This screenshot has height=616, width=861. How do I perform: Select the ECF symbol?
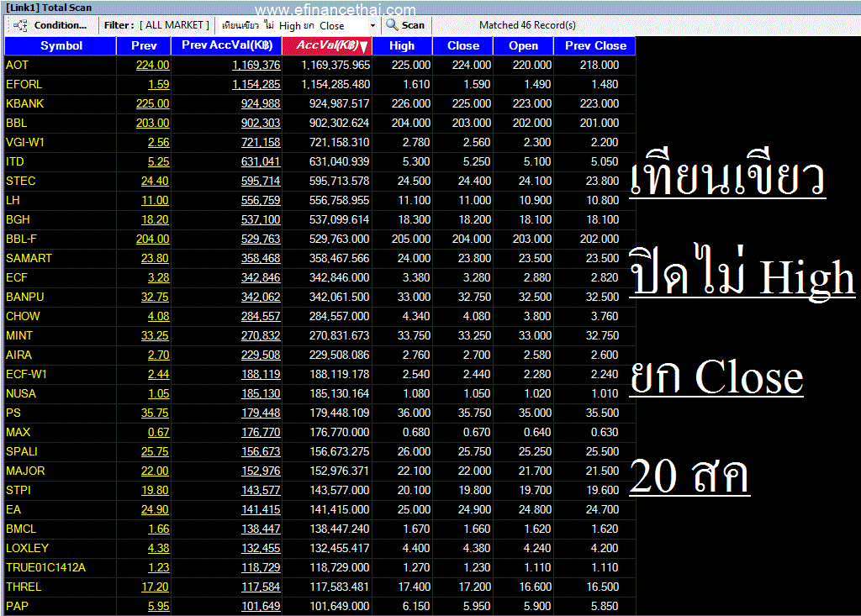(17, 277)
